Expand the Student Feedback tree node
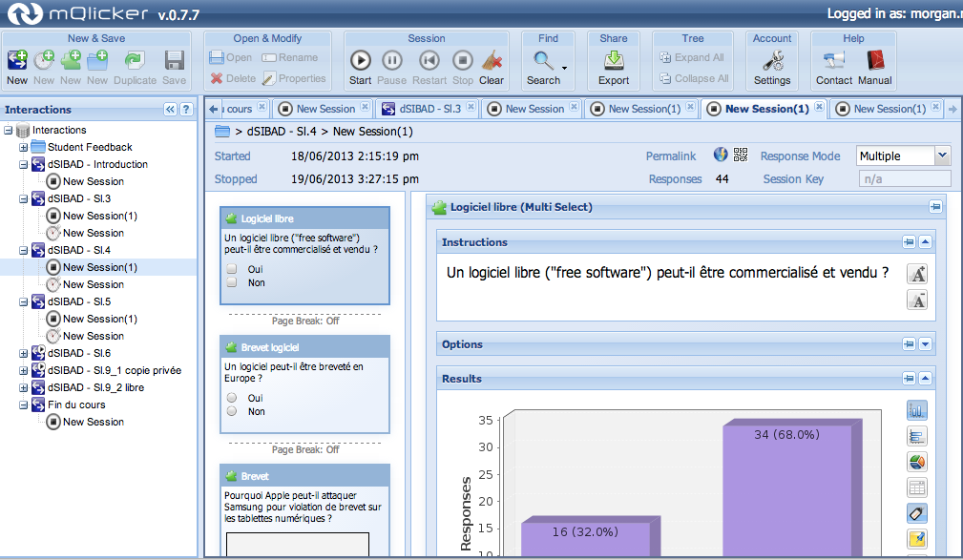 pos(24,147)
